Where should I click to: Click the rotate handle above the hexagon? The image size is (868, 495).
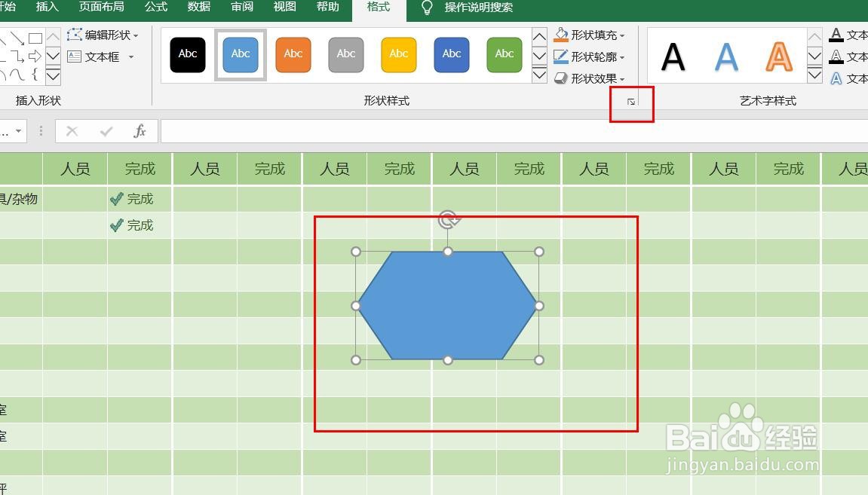(x=448, y=219)
